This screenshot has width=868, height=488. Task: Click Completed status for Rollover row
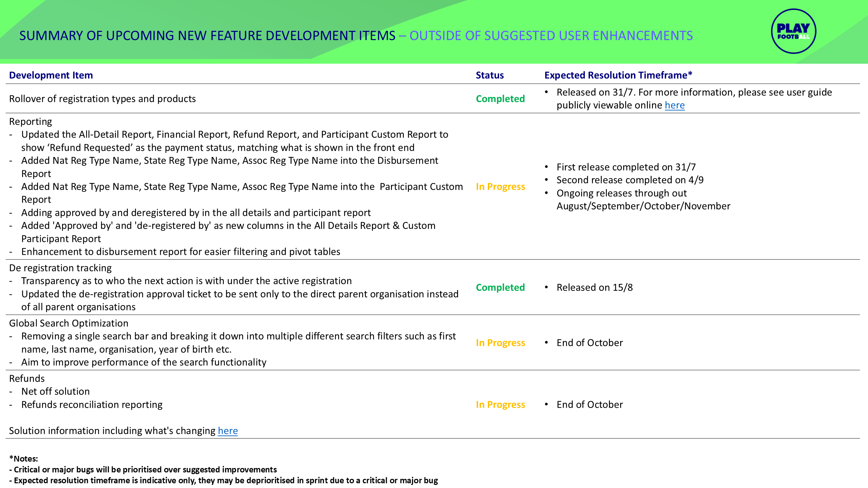point(500,99)
